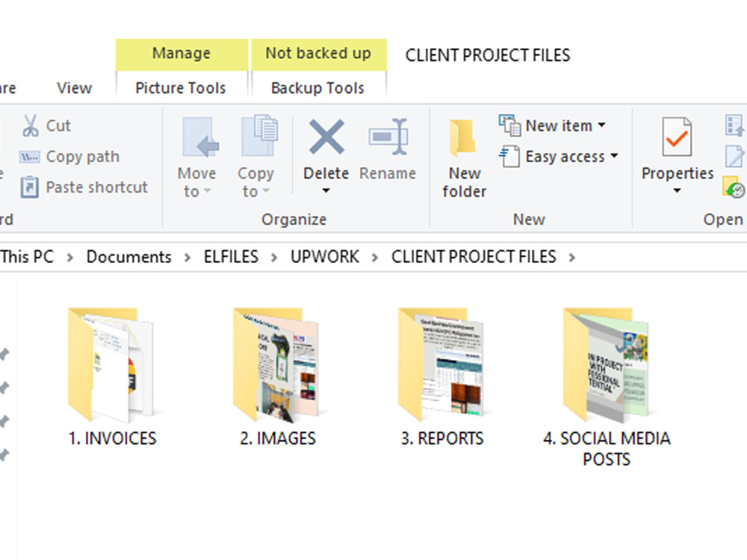Screen dimensions: 747x560
Task: Click the Copy path icon
Action: [29, 157]
